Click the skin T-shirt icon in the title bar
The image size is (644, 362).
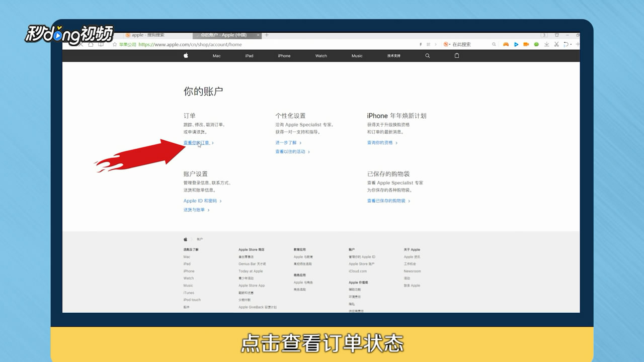point(557,35)
